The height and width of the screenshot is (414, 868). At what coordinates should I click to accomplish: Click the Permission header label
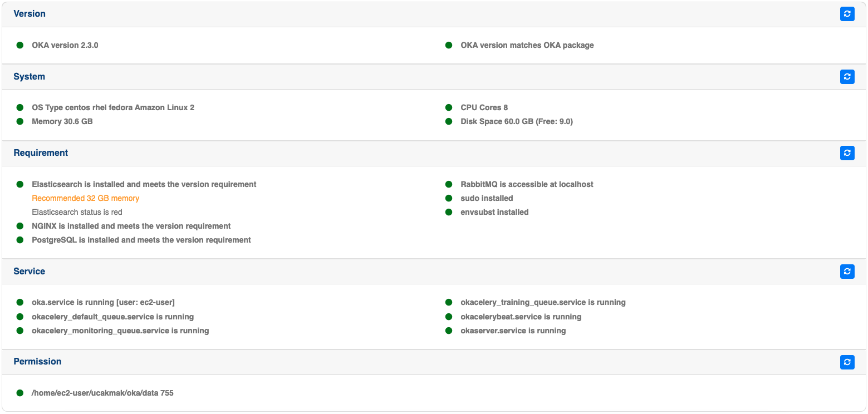pos(37,362)
